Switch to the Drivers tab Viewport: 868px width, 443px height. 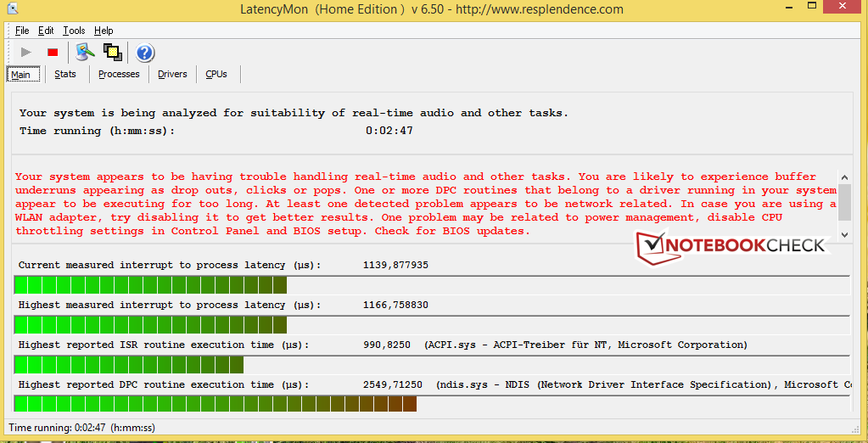172,74
